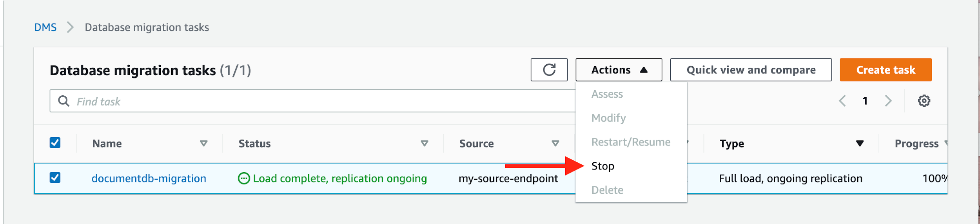Open the table settings gear icon
Viewport: 980px width, 224px height.
(924, 101)
